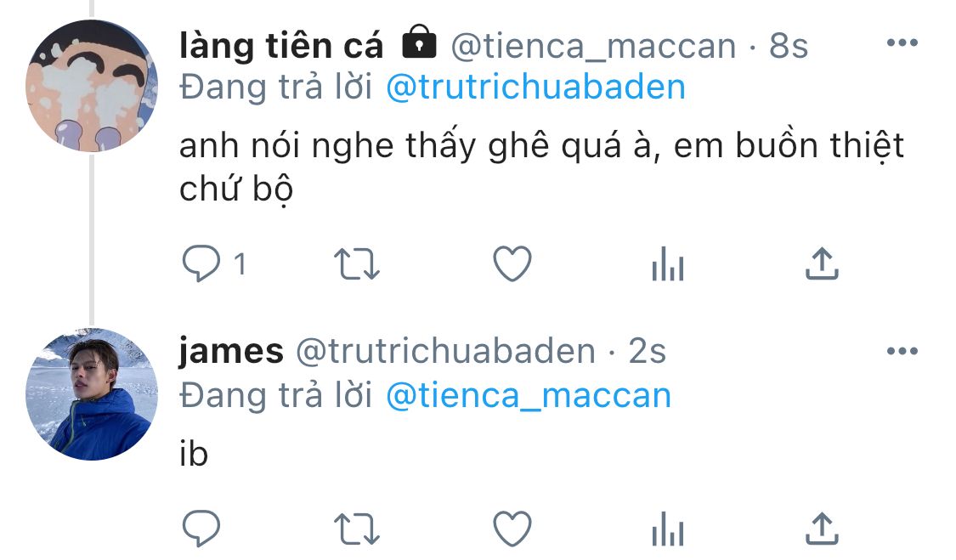
Task: Share james's "ib" reply
Action: [x=822, y=529]
